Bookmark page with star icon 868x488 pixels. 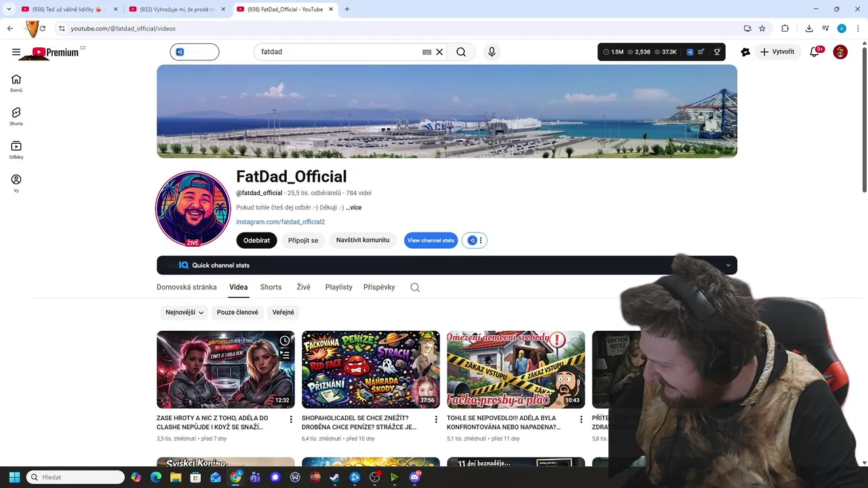pyautogui.click(x=762, y=28)
